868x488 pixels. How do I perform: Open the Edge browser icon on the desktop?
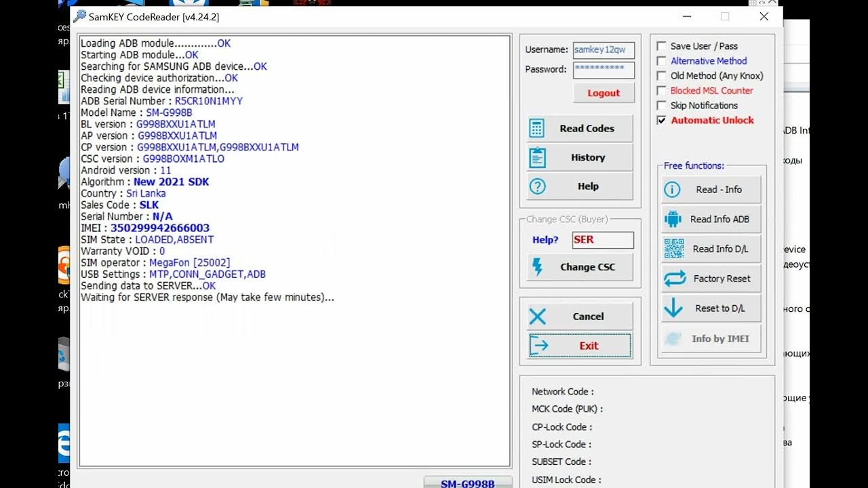tap(64, 444)
